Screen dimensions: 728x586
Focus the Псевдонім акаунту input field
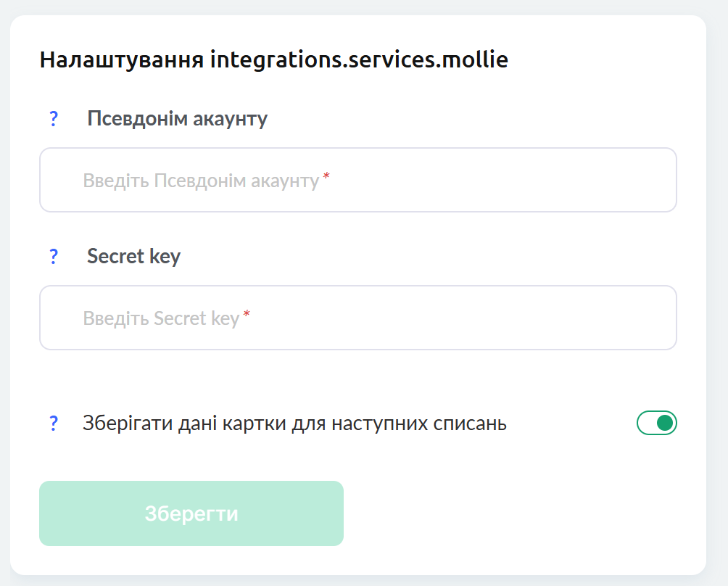coord(358,180)
